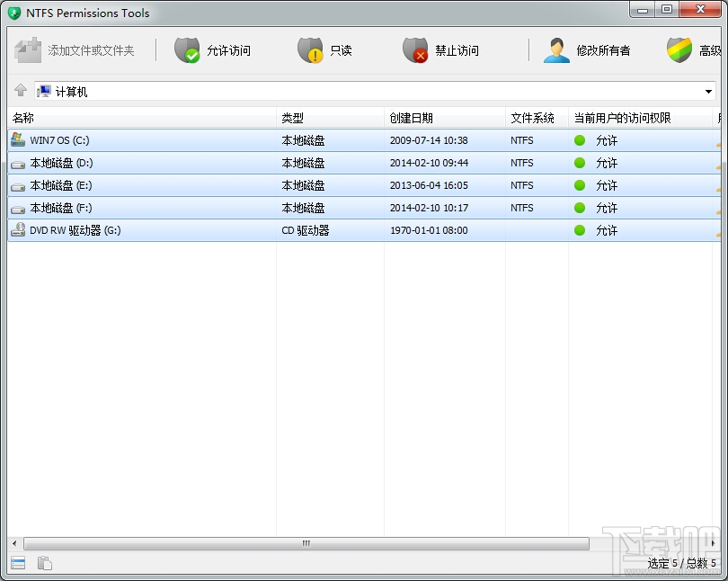This screenshot has height=581, width=728.
Task: Click the NTFS Permissions Tools title icon
Action: 14,13
